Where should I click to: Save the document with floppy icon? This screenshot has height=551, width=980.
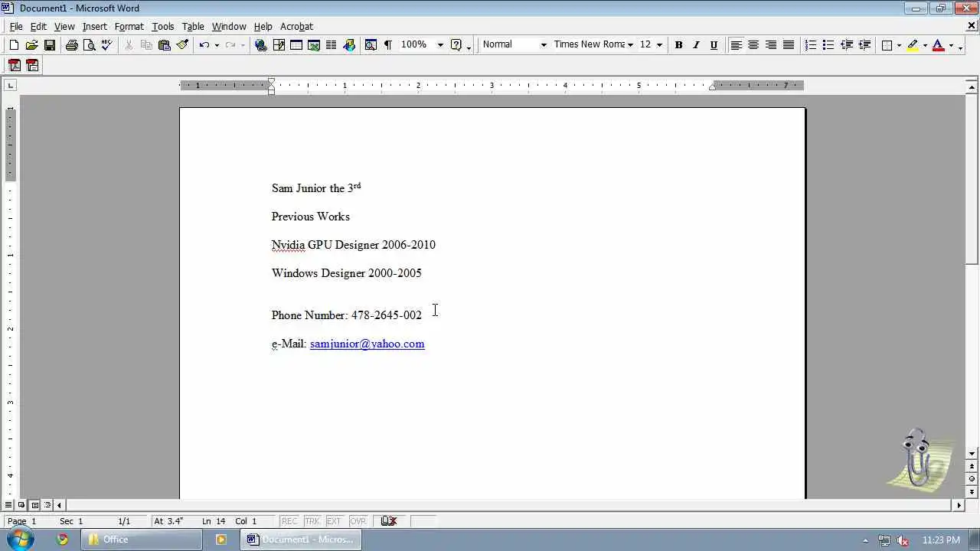tap(49, 45)
